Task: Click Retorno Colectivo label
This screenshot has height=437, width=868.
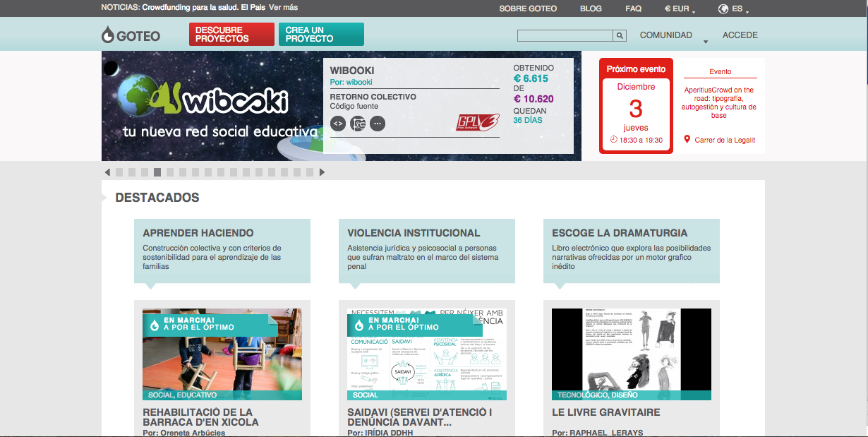Action: [373, 97]
